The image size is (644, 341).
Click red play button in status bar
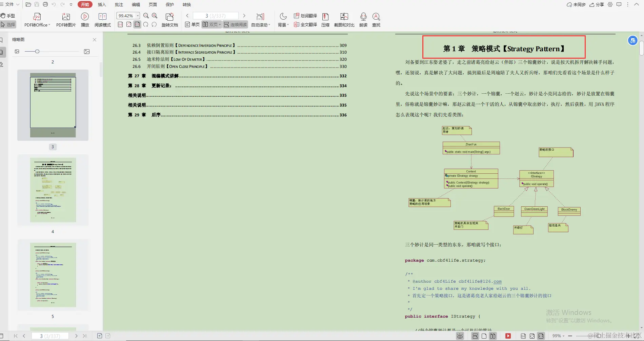pyautogui.click(x=508, y=336)
